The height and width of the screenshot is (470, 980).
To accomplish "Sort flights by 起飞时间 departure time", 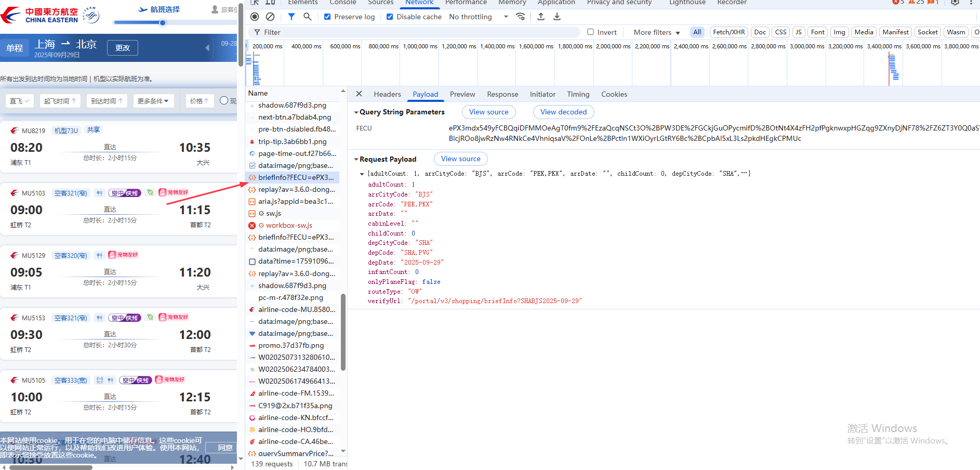I will point(60,101).
